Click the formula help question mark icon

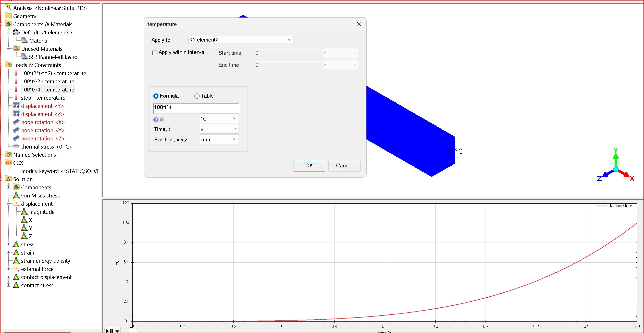156,120
